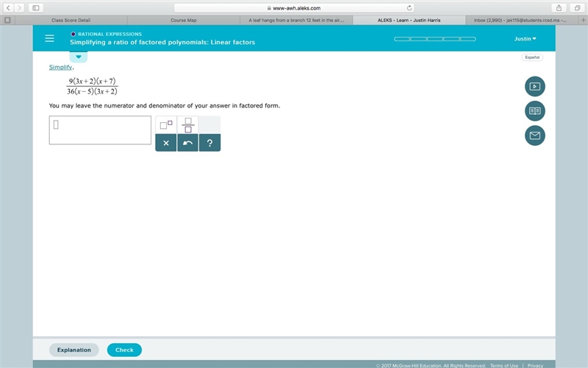Switch to the leaf hangs from a branch tab
This screenshot has height=368, width=588.
tap(296, 21)
